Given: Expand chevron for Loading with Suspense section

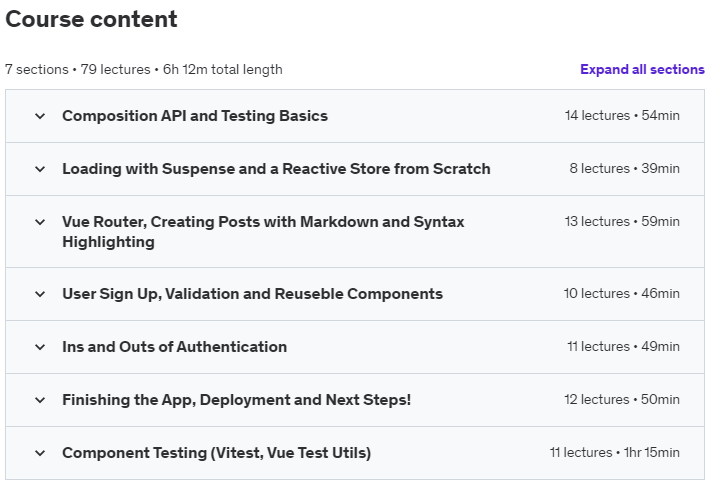Looking at the screenshot, I should click(40, 169).
